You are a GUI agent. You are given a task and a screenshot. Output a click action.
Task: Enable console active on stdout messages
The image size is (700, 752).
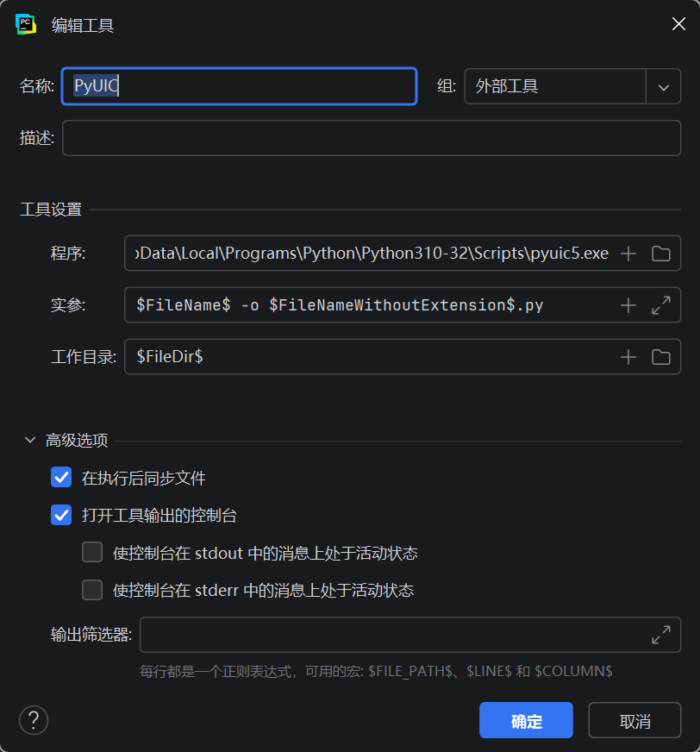(x=92, y=552)
